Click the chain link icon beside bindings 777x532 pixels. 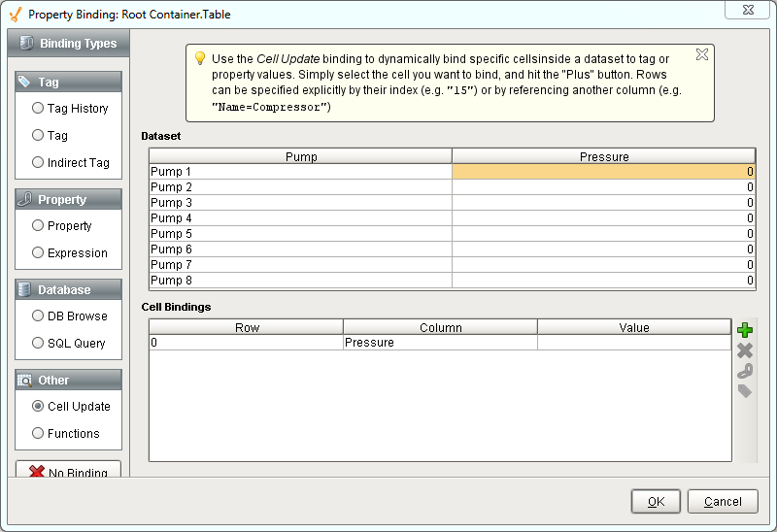click(x=745, y=371)
